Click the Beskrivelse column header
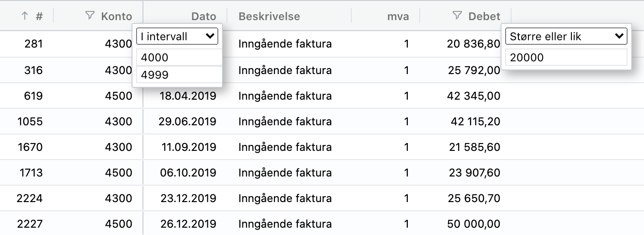The height and width of the screenshot is (235, 644). coord(269,16)
